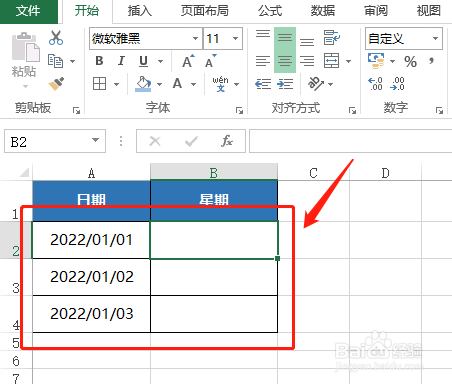Image resolution: width=452 pixels, height=384 pixels.
Task: Select the Format Painter brush
Action: pos(56,84)
